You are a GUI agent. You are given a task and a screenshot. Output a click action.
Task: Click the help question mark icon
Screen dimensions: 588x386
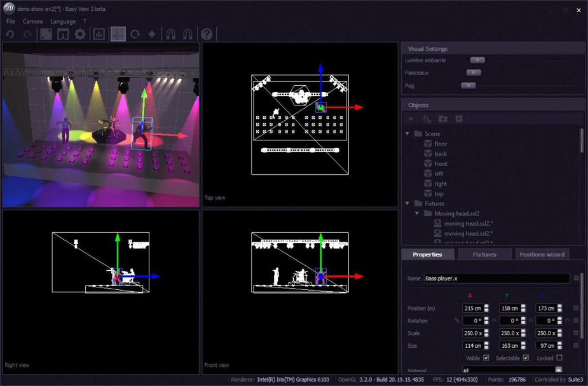[207, 34]
